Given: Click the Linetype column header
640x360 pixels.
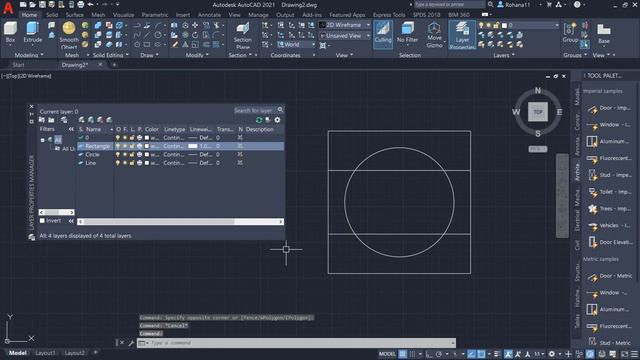Looking at the screenshot, I should 175,129.
